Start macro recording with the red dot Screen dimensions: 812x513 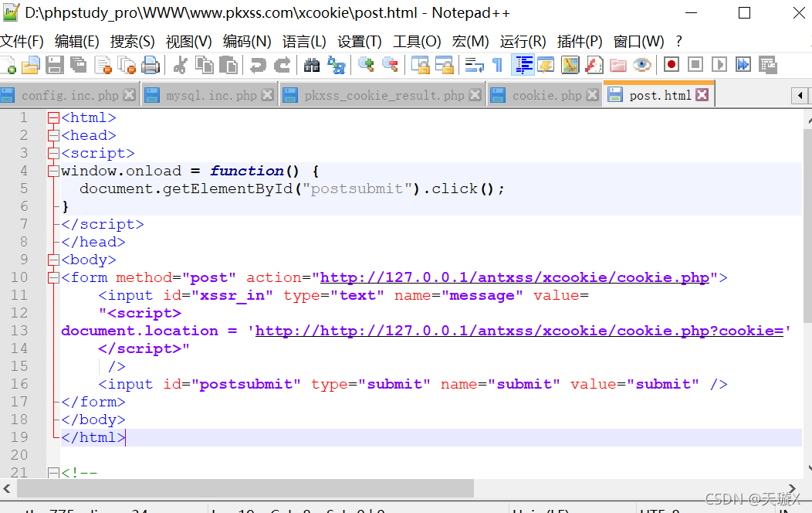pos(672,65)
